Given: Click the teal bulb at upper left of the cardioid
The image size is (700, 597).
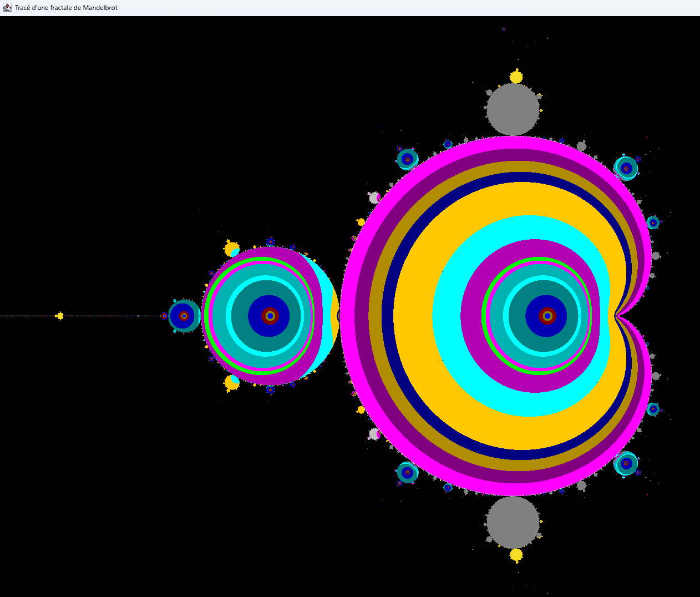Looking at the screenshot, I should (407, 159).
